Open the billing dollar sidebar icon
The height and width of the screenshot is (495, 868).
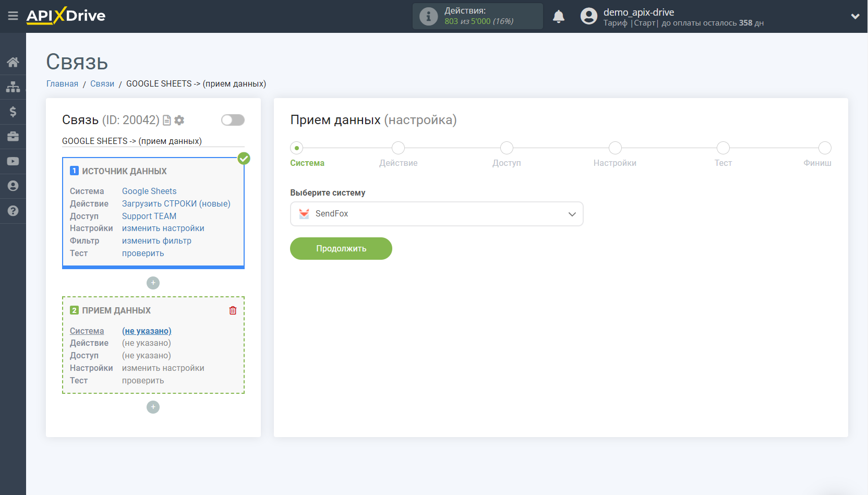tap(13, 112)
